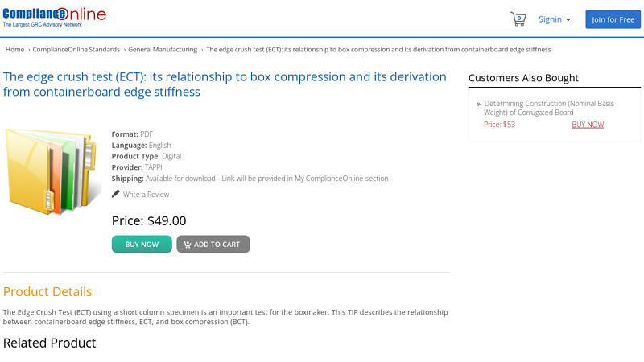The height and width of the screenshot is (362, 644).
Task: Click the pencil Write a Review icon
Action: coord(116,194)
